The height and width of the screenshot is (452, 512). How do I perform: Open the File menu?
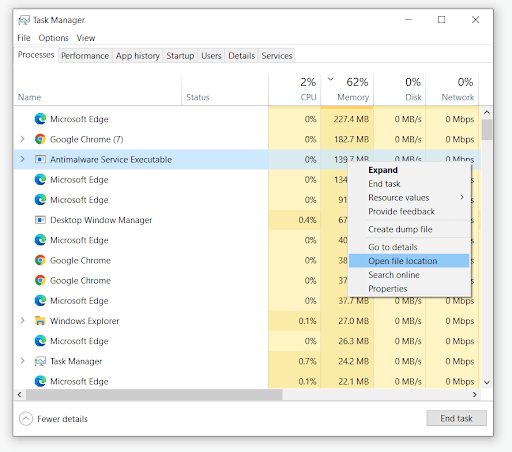click(24, 38)
